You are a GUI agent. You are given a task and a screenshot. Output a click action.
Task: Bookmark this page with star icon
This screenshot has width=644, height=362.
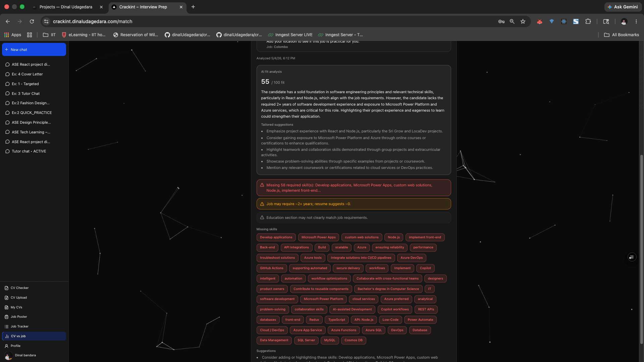[523, 21]
